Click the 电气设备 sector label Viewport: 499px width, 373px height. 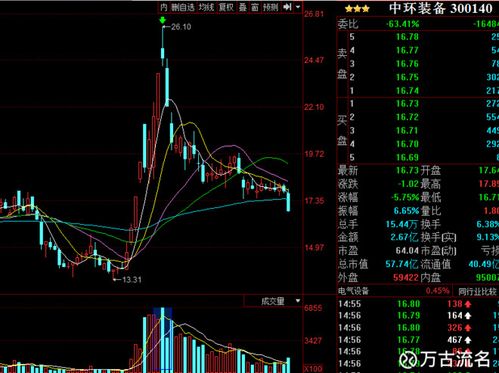point(353,291)
